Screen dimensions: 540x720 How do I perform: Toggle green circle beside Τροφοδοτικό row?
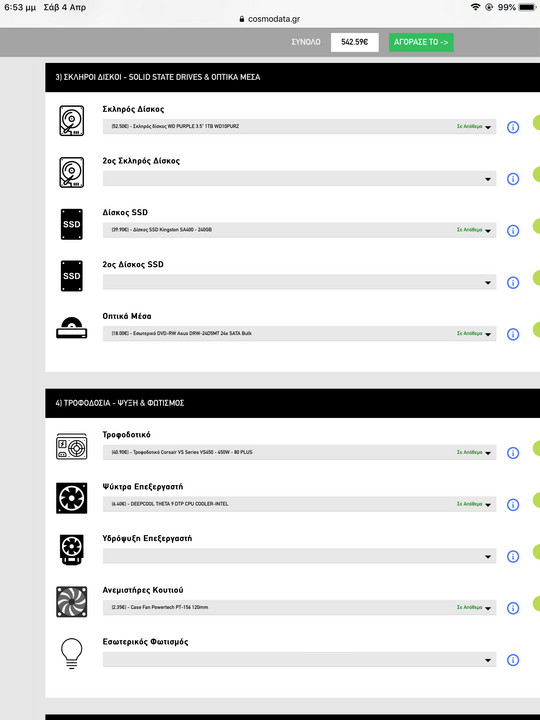(x=536, y=448)
